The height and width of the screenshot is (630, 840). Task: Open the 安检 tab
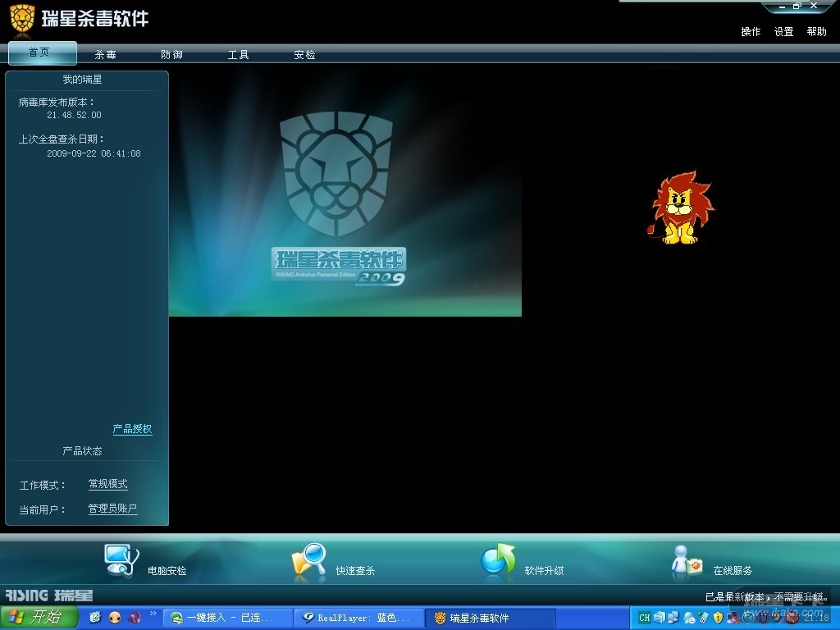[x=305, y=55]
